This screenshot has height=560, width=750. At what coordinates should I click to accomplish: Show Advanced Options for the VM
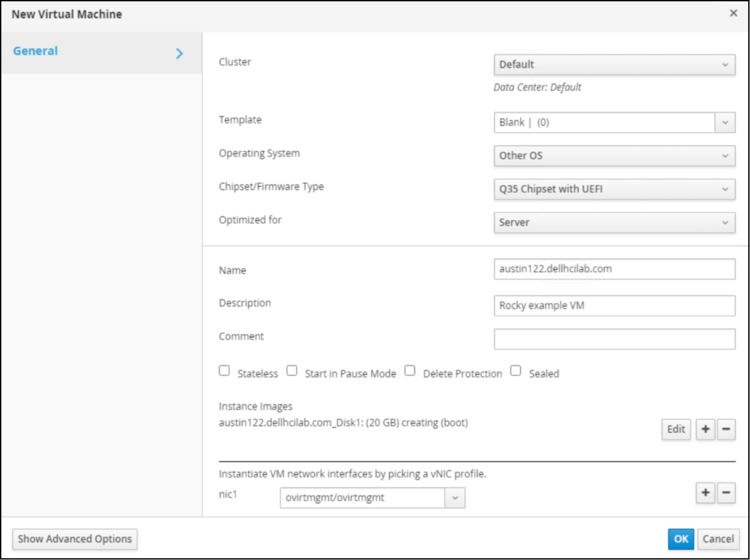pos(74,539)
